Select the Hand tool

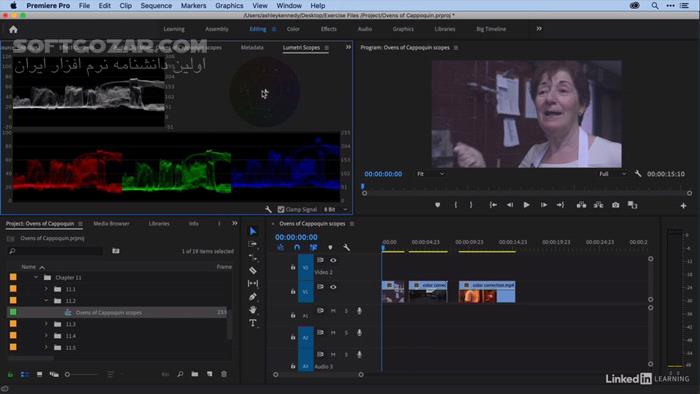pos(253,309)
